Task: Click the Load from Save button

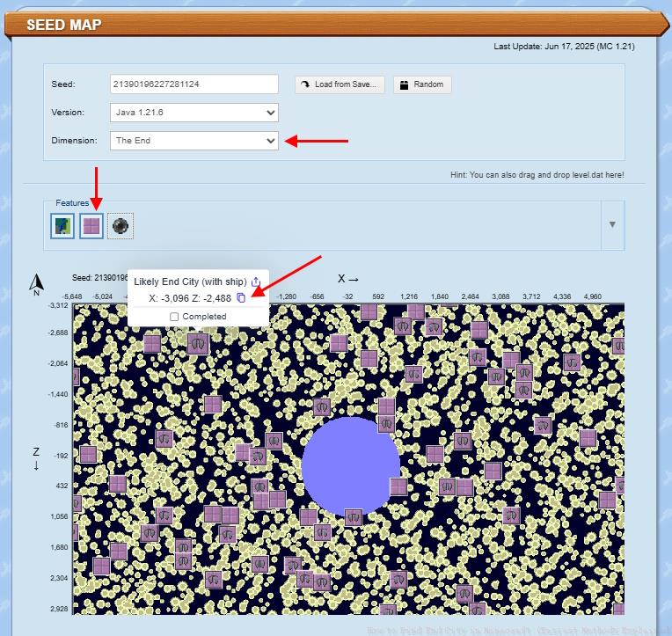Action: [x=340, y=84]
